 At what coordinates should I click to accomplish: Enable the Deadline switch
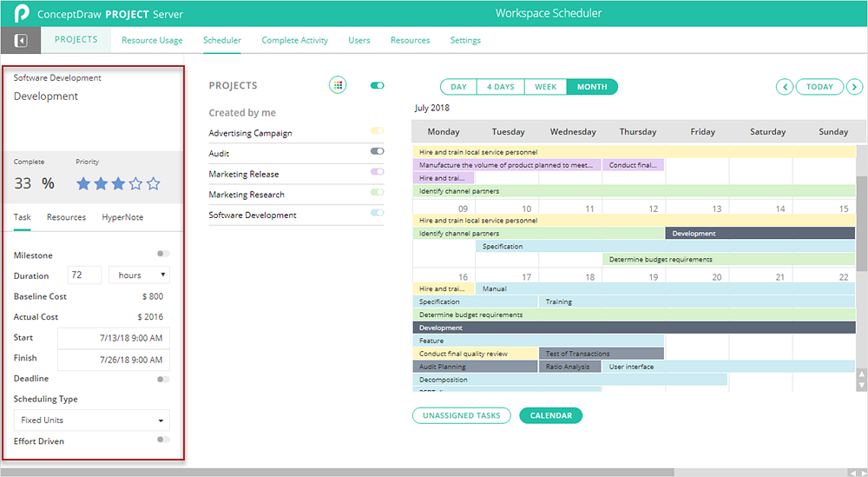click(x=163, y=379)
